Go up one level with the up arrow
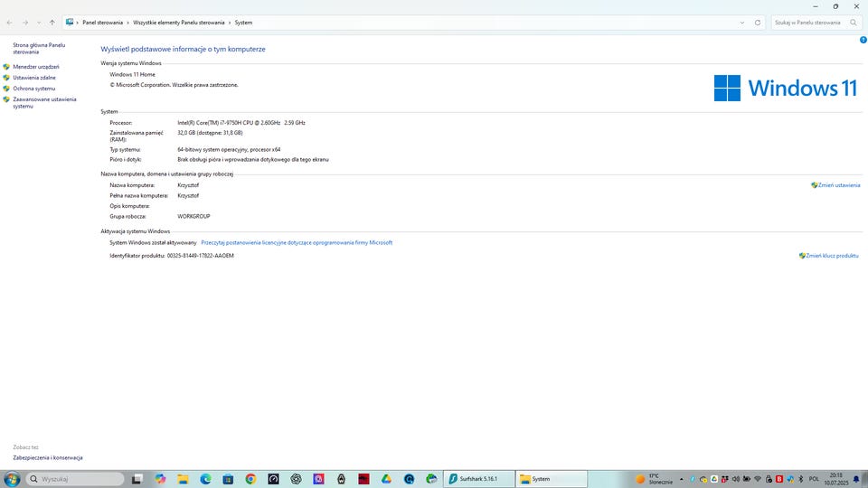 (52, 22)
